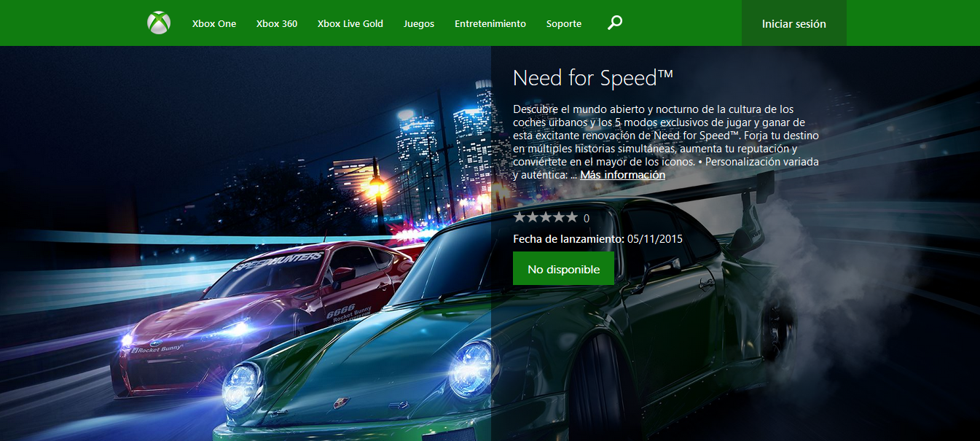Select the second rating star

pyautogui.click(x=533, y=217)
